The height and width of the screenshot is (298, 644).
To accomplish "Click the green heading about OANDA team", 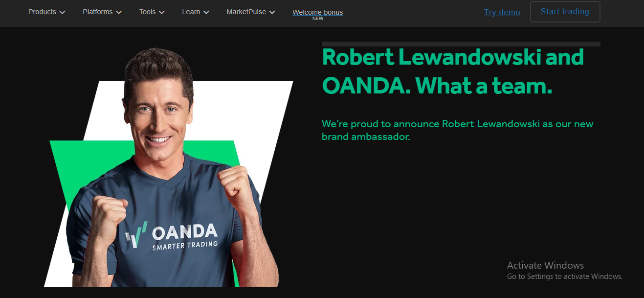I will click(x=453, y=71).
